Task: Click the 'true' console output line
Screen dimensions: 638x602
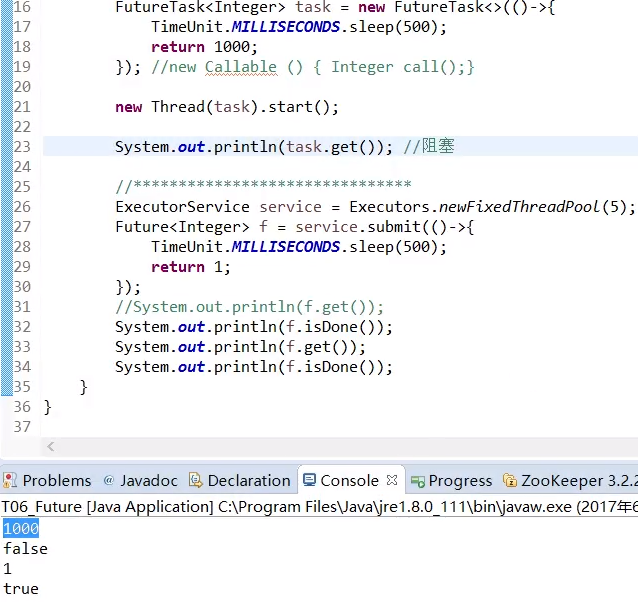Action: pyautogui.click(x=21, y=589)
